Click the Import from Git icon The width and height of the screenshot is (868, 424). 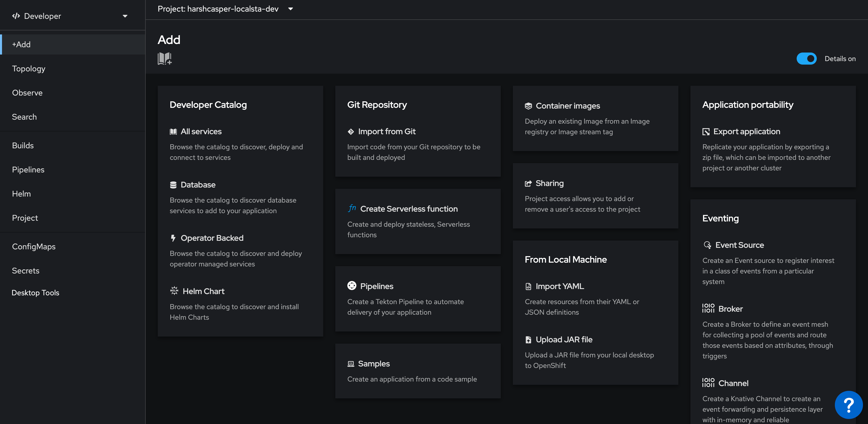[351, 131]
